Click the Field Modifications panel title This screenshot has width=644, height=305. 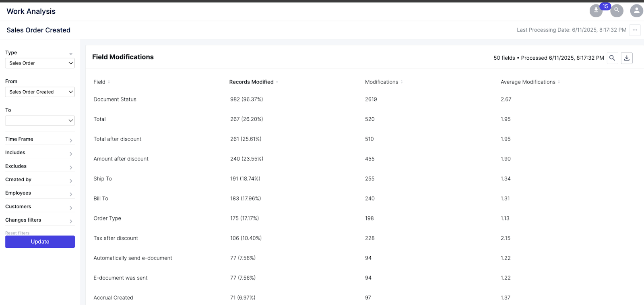point(123,57)
